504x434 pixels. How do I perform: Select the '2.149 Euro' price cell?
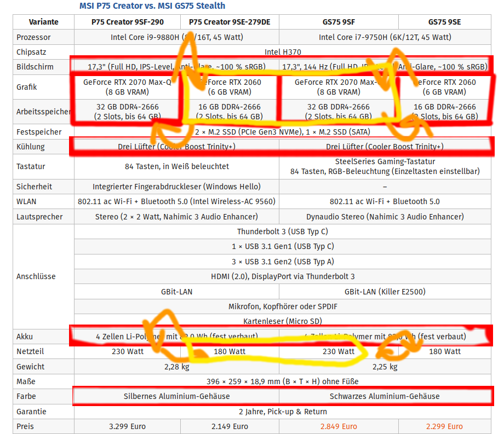[230, 426]
